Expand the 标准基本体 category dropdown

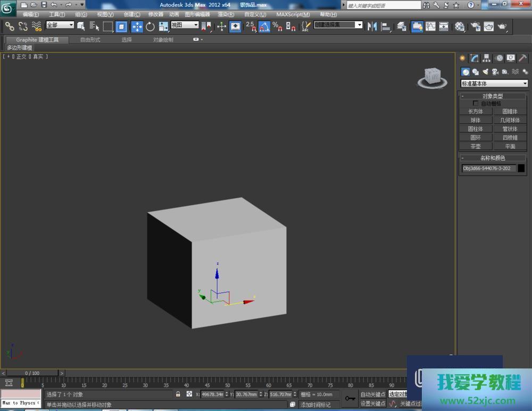coord(494,83)
